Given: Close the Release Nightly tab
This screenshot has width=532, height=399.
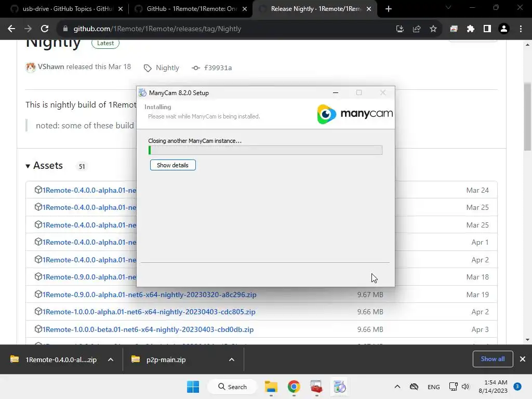Looking at the screenshot, I should click(369, 9).
